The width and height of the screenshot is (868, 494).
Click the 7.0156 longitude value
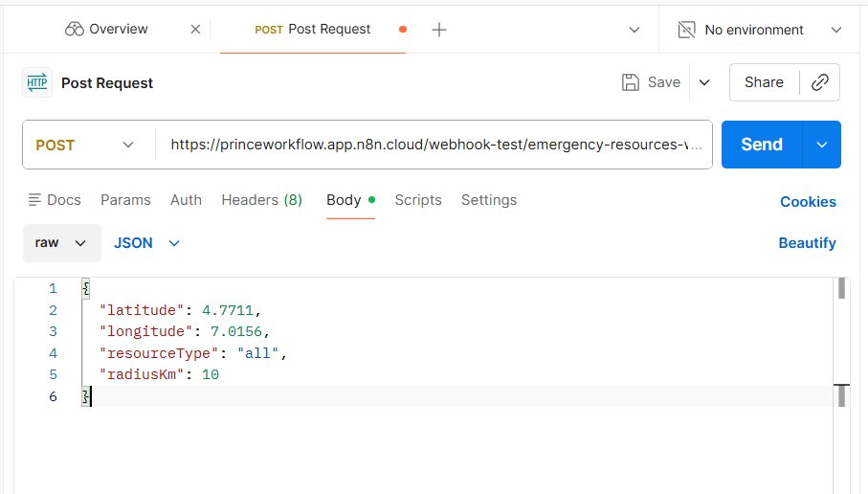(235, 331)
